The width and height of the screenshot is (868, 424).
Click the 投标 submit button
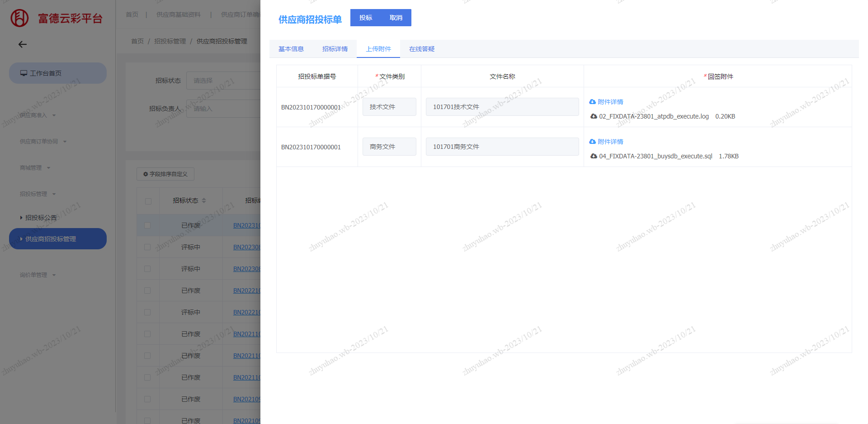click(x=366, y=18)
